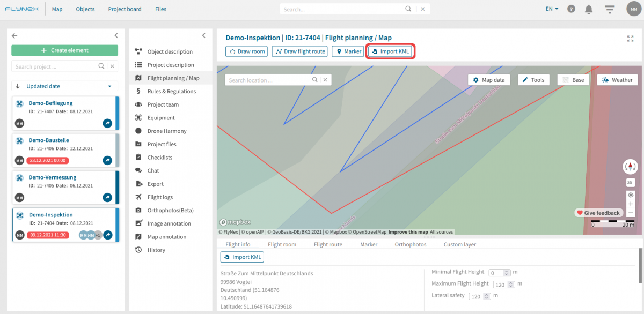Click the Search location input field

tap(268, 80)
